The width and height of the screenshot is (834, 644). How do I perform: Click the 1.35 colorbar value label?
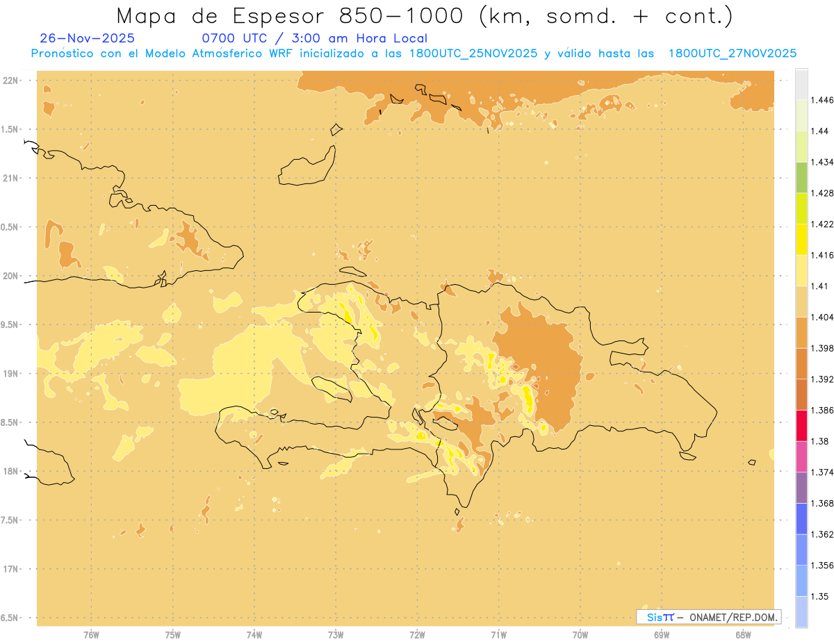click(x=820, y=596)
